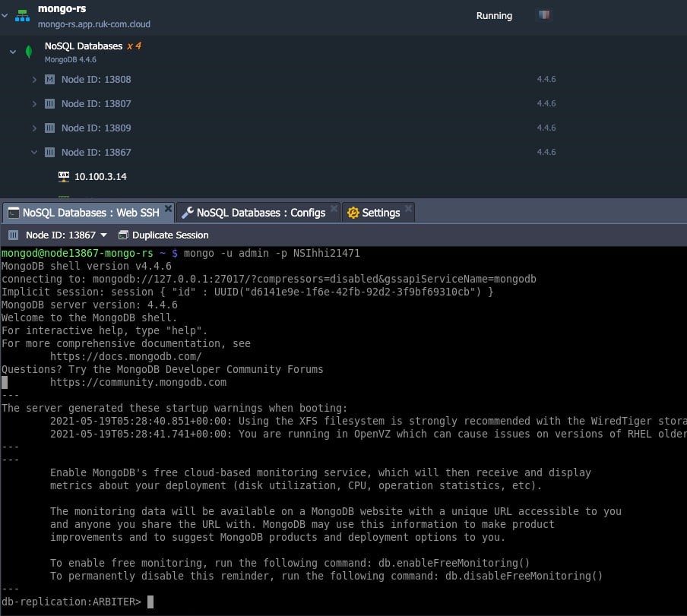Screen dimensions: 687x616
Task: Collapse the mongo-rs environment chevron
Action: pyautogui.click(x=5, y=15)
